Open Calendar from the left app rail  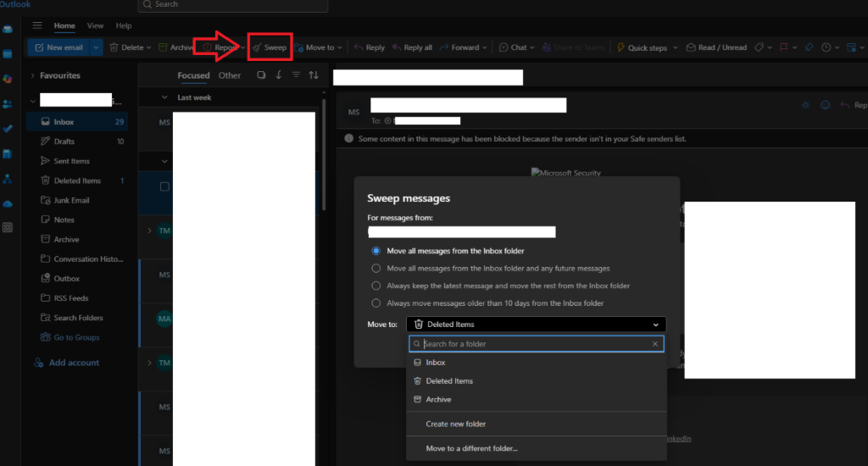(x=8, y=54)
